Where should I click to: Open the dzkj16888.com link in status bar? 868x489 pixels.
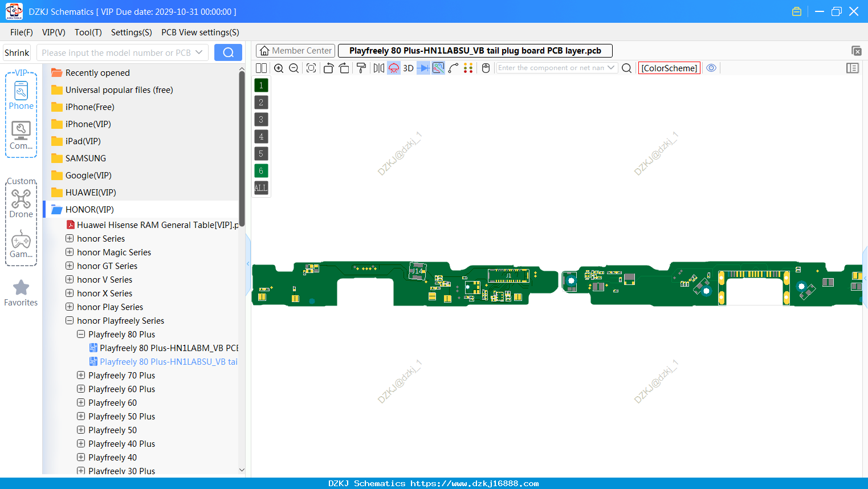click(x=475, y=483)
